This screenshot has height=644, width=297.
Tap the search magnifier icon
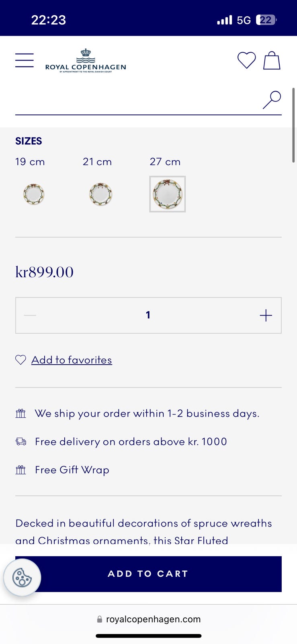click(x=272, y=100)
